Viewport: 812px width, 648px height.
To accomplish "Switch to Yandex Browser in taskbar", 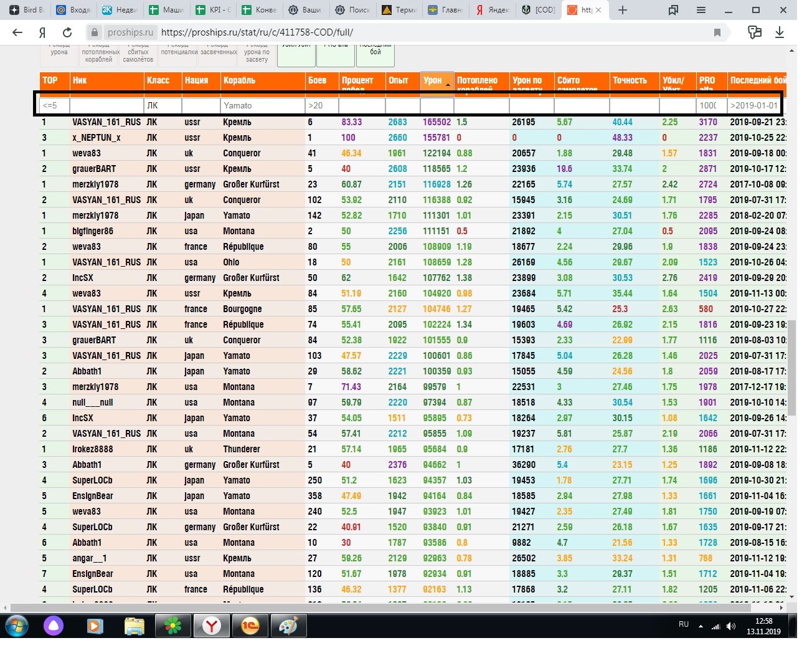I will click(x=211, y=626).
